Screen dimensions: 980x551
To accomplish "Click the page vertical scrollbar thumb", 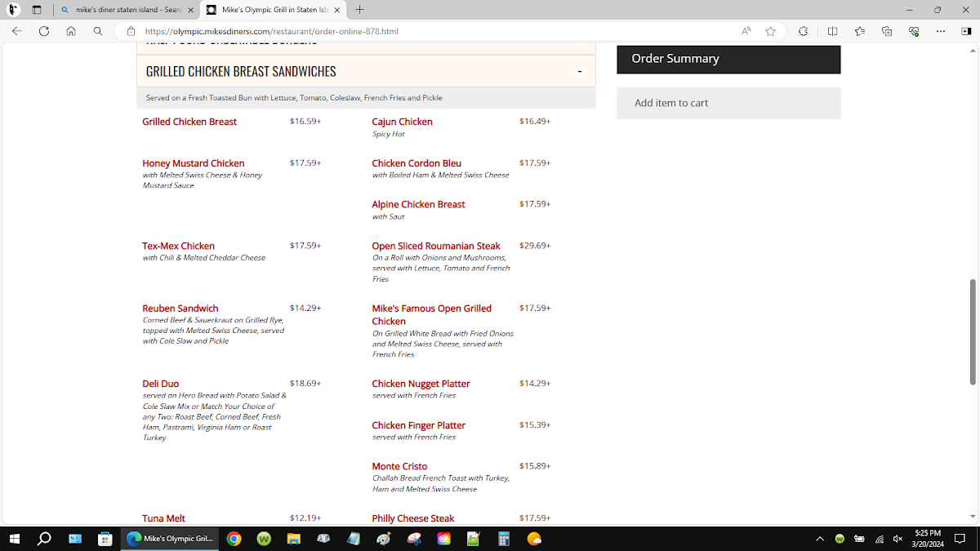I will (972, 331).
